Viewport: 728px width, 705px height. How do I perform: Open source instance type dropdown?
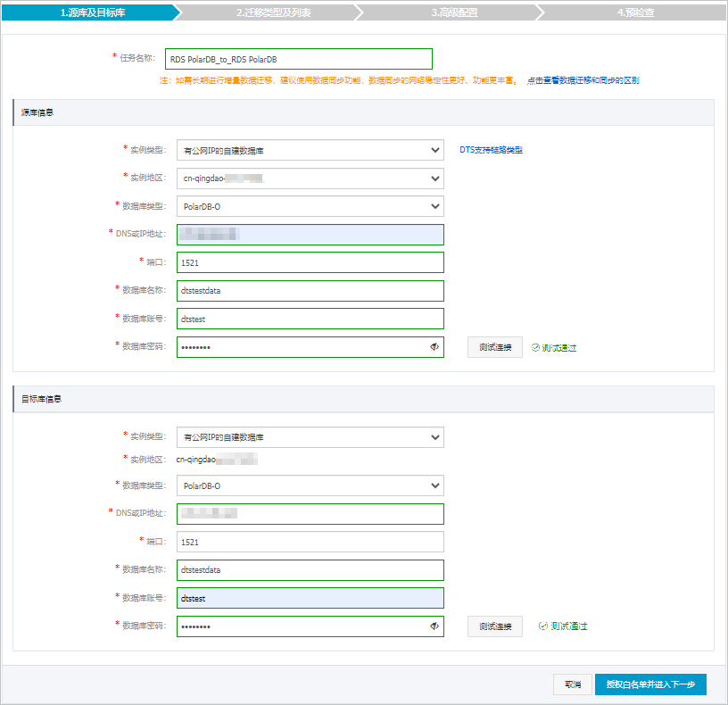(x=310, y=150)
